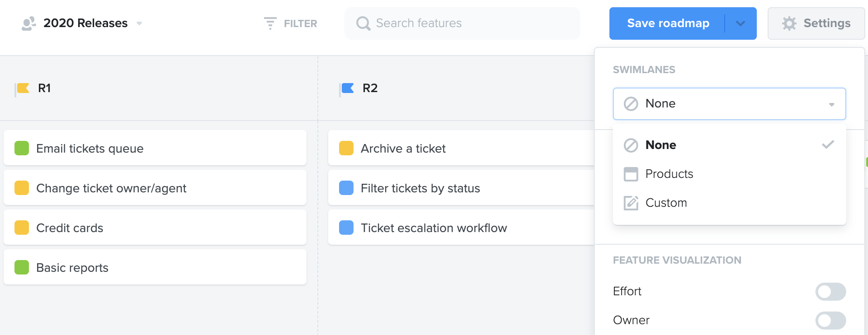Click yellow status square of Archive a ticket
This screenshot has height=335, width=868.
click(346, 148)
